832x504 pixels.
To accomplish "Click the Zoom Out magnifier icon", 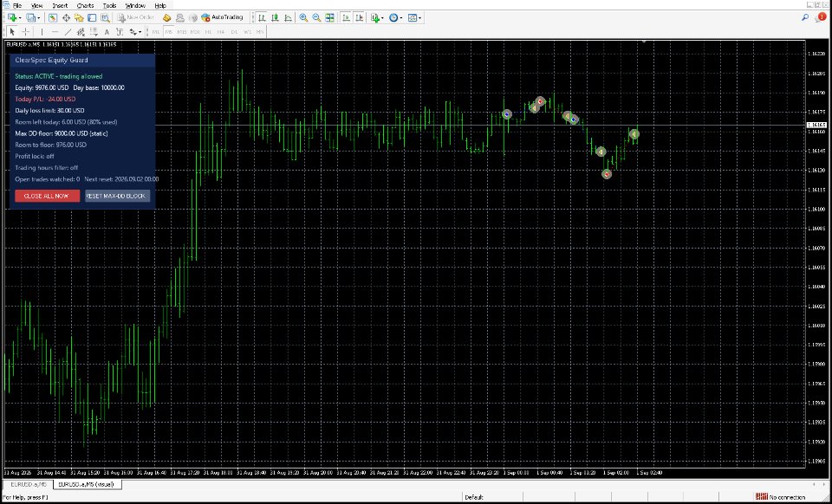I will pos(316,17).
